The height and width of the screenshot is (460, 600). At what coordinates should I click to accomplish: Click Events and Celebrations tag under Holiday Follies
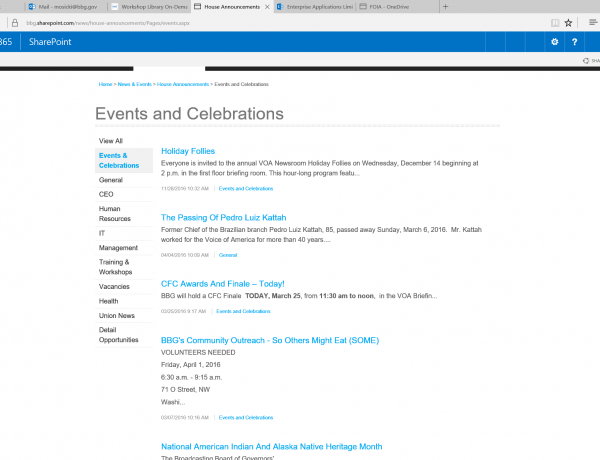pos(246,188)
